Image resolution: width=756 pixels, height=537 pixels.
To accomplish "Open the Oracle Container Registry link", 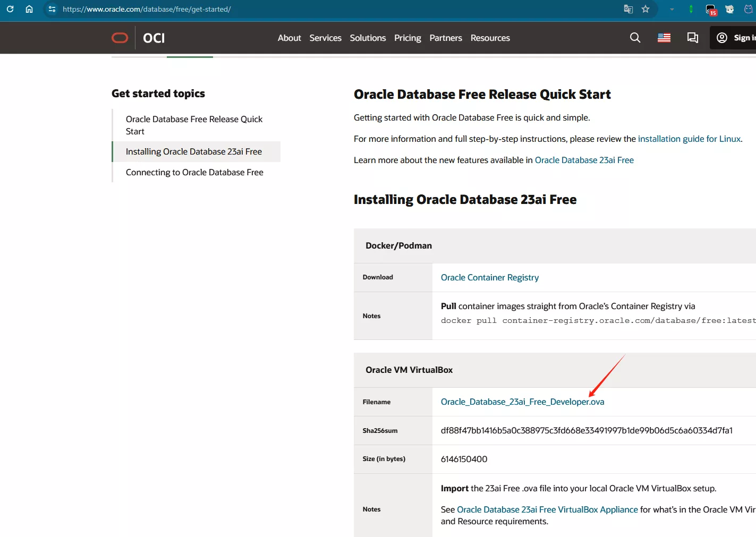I will coord(489,277).
